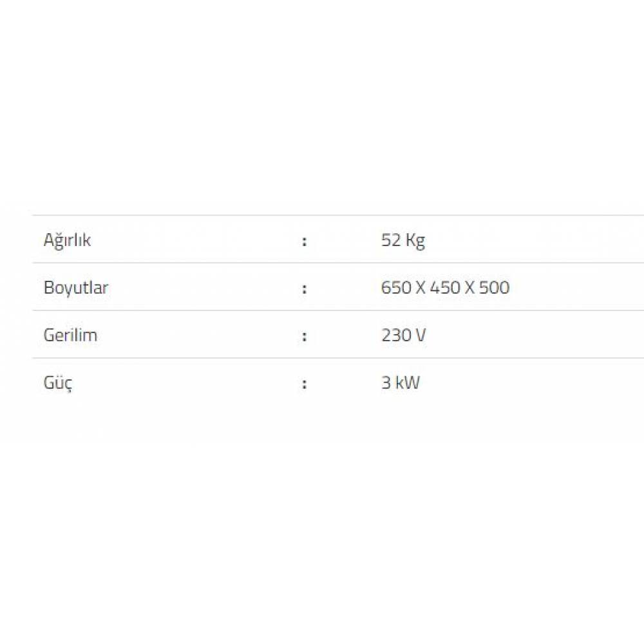Screen dimensions: 644x644
Task: Click the divider between Boyutlar and Gerilim
Action: [322, 310]
